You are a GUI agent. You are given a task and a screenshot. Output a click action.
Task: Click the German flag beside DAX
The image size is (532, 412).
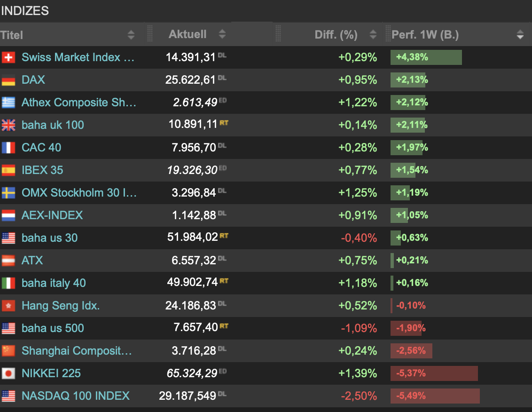8,80
